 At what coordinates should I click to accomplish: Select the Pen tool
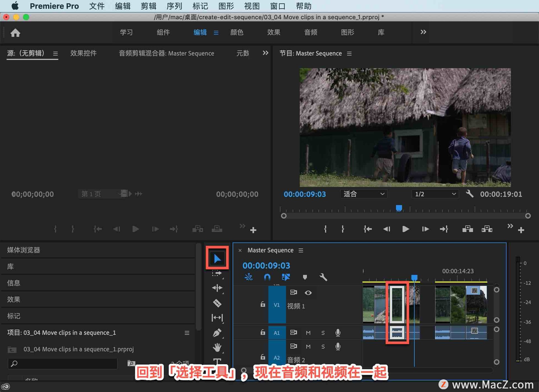(217, 333)
